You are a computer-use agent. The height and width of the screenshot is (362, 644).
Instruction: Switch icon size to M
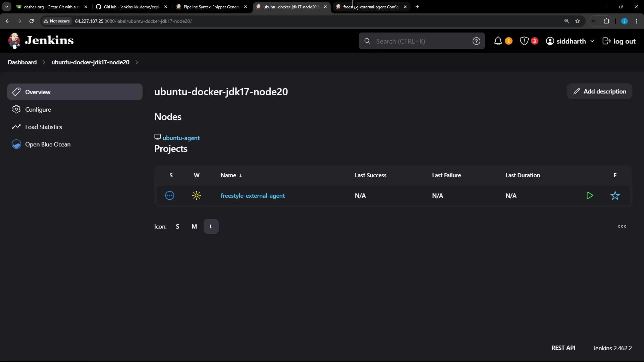tap(195, 226)
